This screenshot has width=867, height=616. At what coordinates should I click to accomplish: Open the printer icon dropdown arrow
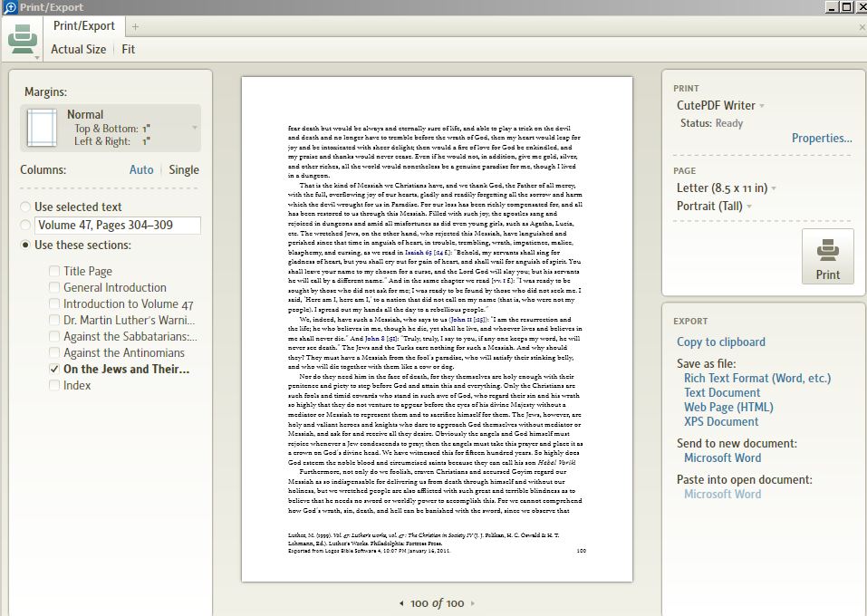37,57
